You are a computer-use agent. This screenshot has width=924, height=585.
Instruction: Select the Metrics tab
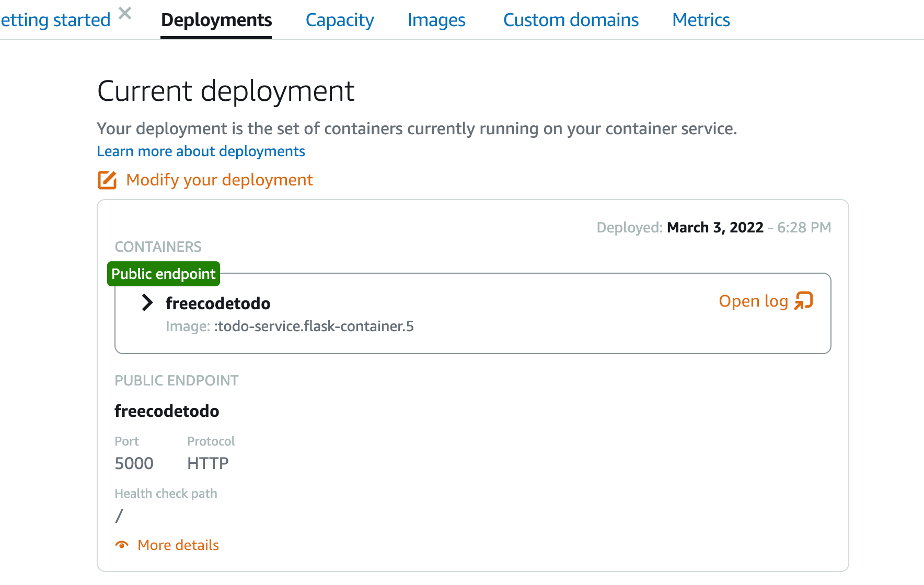pos(701,20)
